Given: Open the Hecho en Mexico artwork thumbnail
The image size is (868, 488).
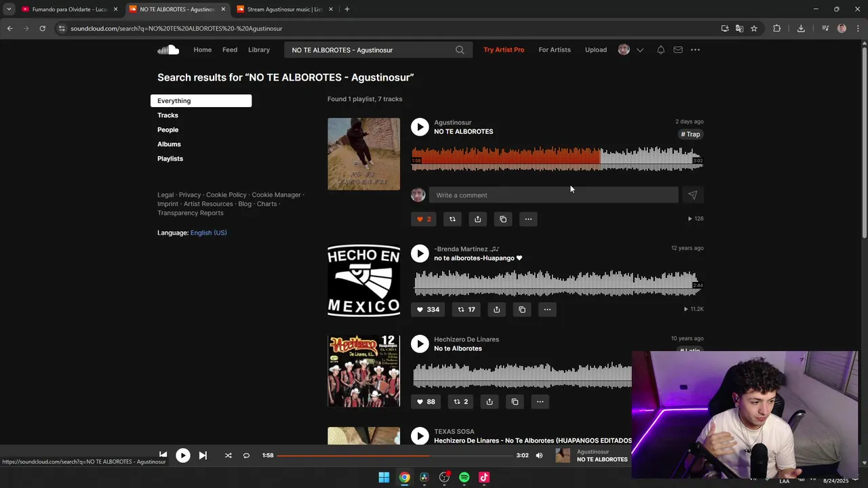Looking at the screenshot, I should point(363,281).
